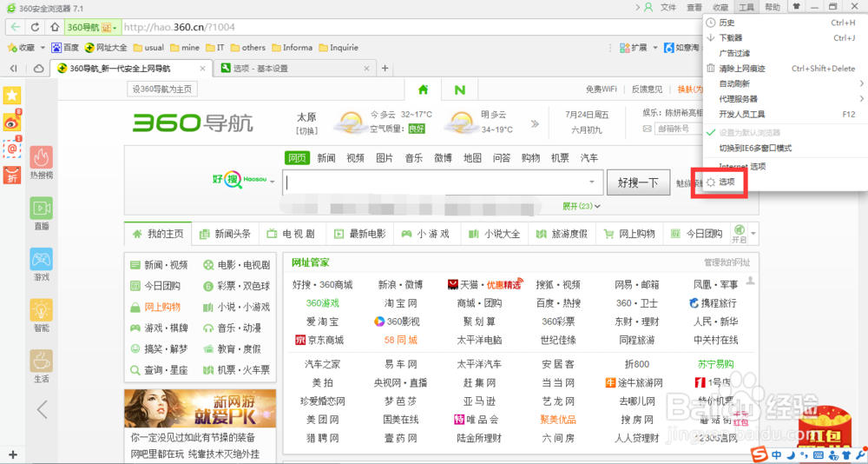Viewport: 868px width, 464px height.
Task: Open the 新闻头条 navigation tab
Action: 226,234
